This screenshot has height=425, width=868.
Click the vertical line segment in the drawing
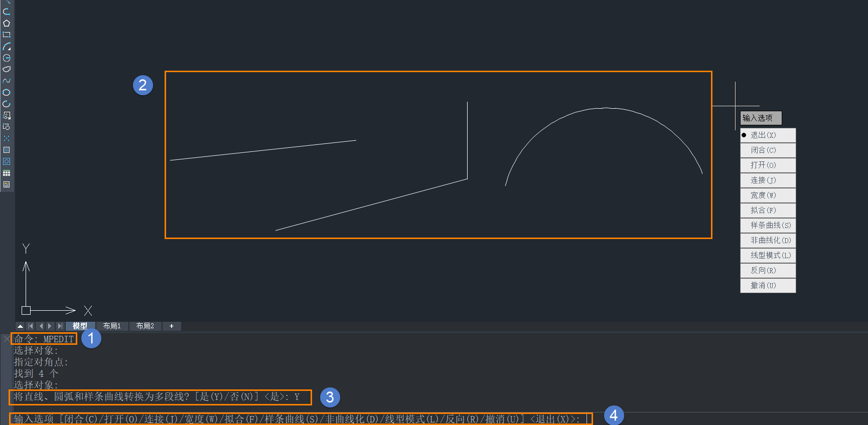467,140
